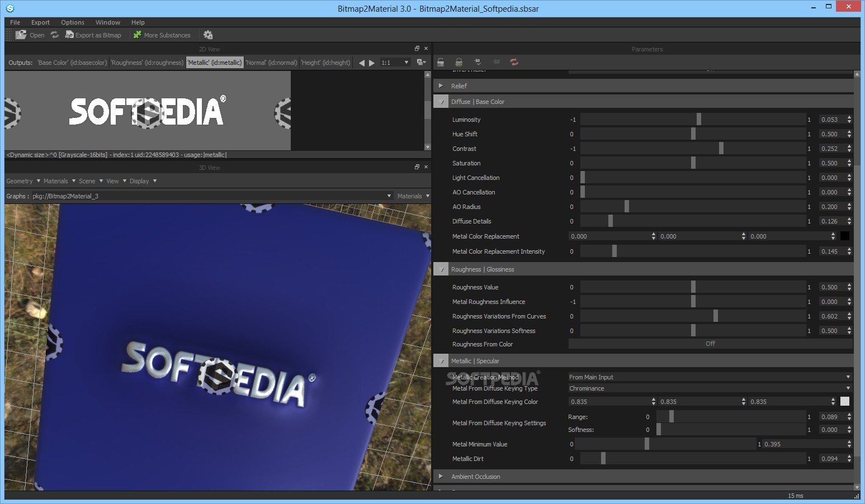Click the Bitmap2Material app logo in title bar
The height and width of the screenshot is (504, 865).
(x=10, y=8)
